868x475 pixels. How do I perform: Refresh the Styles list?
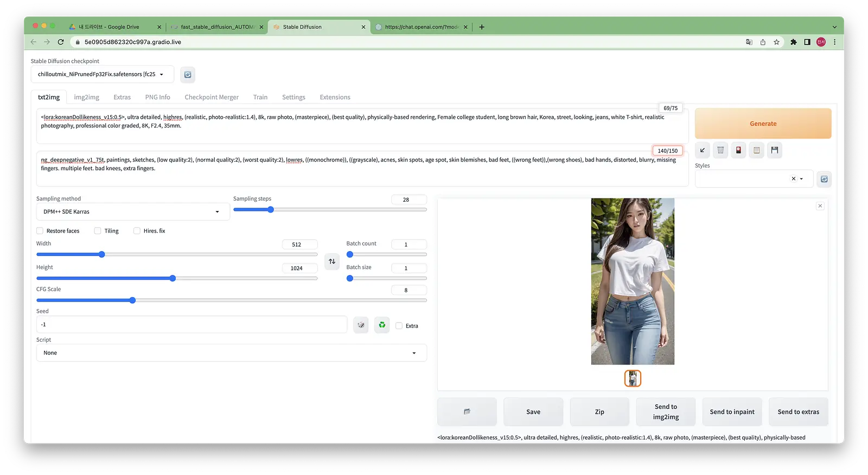(824, 179)
